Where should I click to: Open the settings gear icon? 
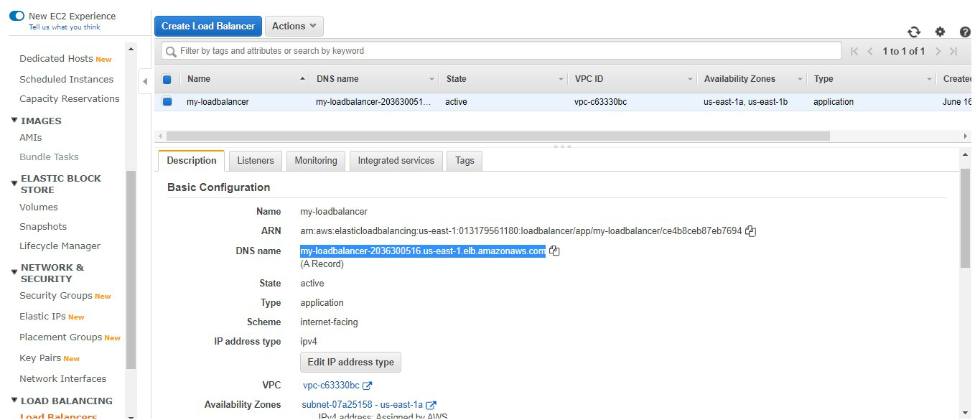pos(940,32)
